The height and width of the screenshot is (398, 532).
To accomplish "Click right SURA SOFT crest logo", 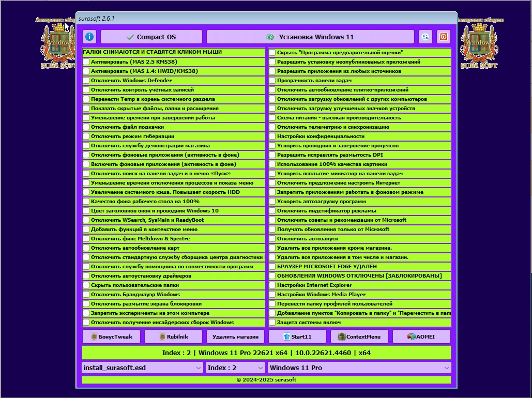I will [479, 43].
